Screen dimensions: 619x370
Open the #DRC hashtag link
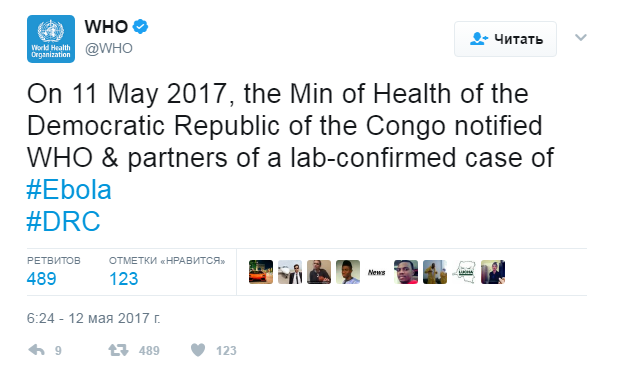click(64, 222)
